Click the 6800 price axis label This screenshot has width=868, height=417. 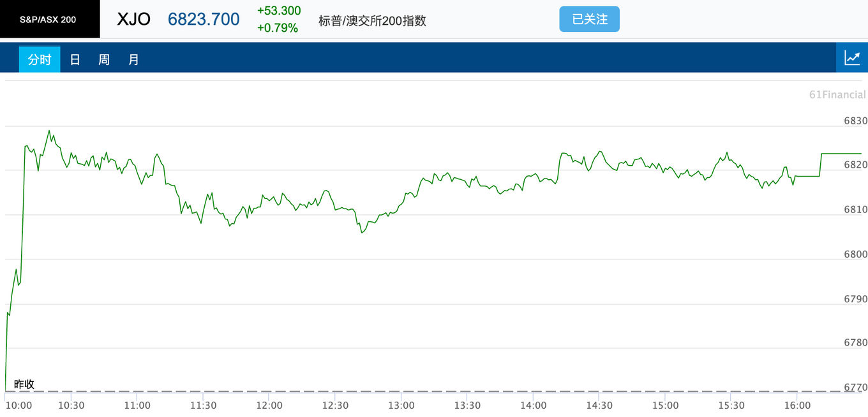(855, 254)
